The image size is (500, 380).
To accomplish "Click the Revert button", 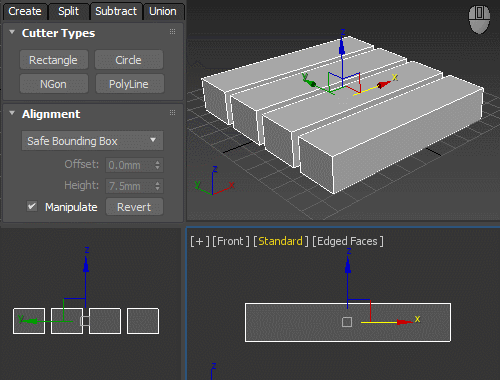I will [x=134, y=207].
